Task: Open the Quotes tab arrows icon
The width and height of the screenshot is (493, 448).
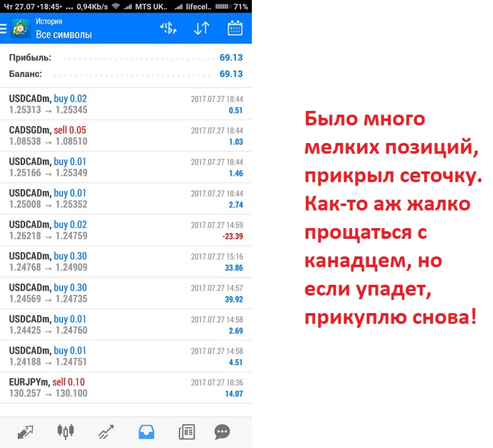Action: pos(25,432)
